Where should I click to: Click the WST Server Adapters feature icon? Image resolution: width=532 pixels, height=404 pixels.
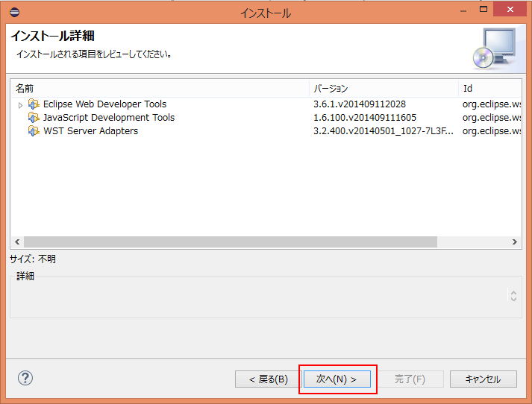click(34, 131)
